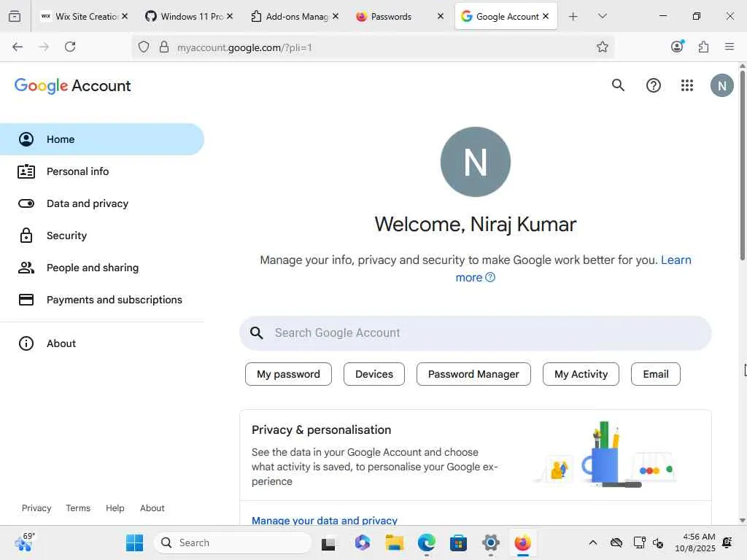Open Task View on the taskbar
This screenshot has height=560, width=747.
tap(328, 543)
